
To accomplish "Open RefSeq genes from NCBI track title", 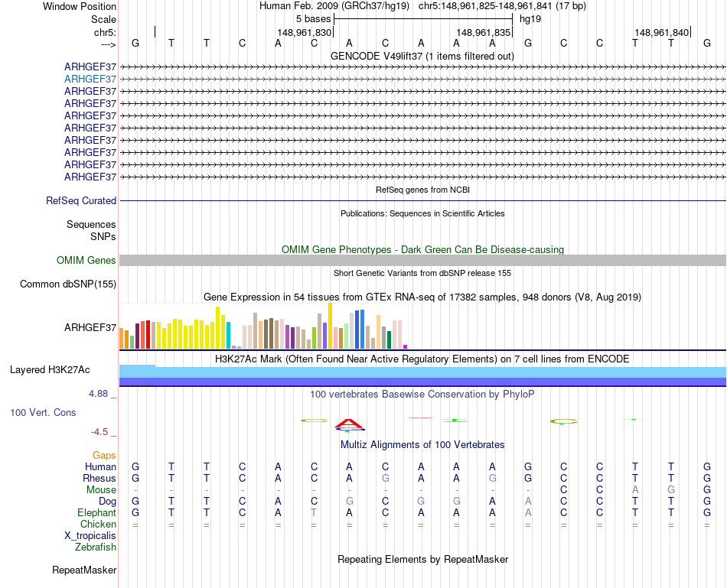I will 422,190.
